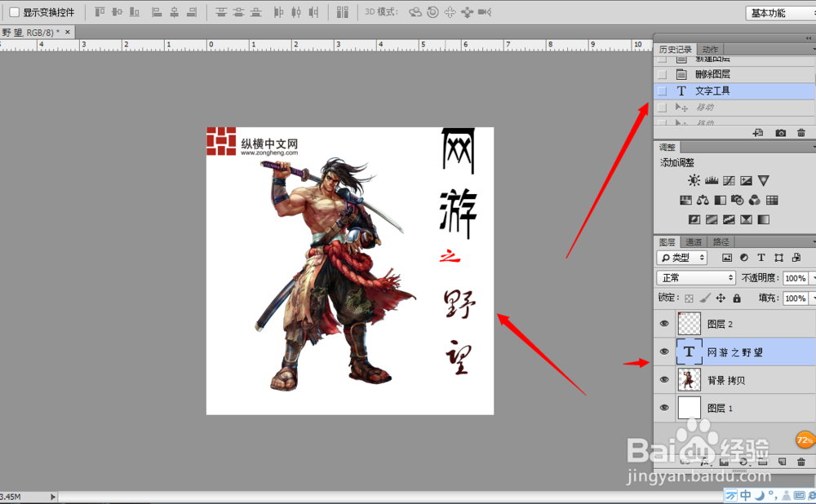Add Black & White adjustment
This screenshot has width=816, height=504.
click(x=721, y=201)
